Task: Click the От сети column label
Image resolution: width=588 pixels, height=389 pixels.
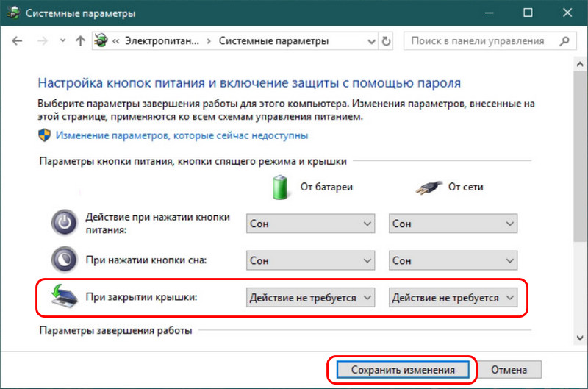Action: coord(465,187)
